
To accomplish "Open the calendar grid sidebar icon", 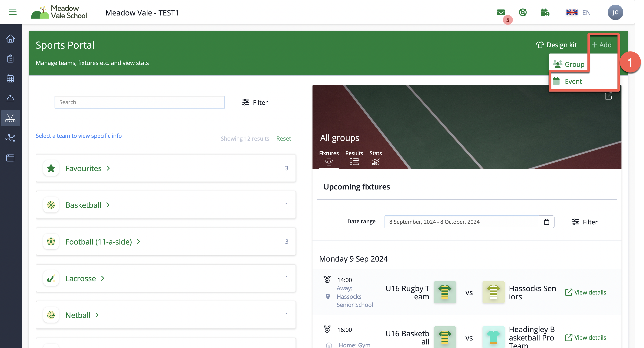I will (10, 78).
